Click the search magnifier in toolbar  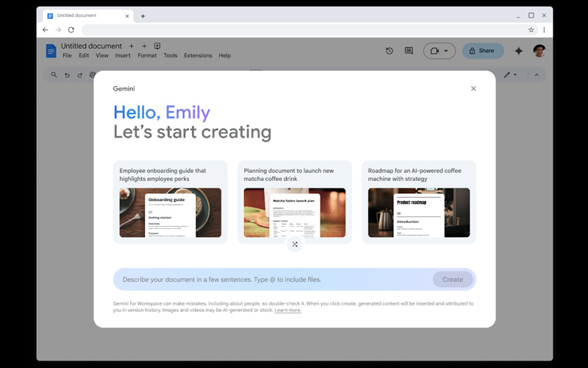54,75
